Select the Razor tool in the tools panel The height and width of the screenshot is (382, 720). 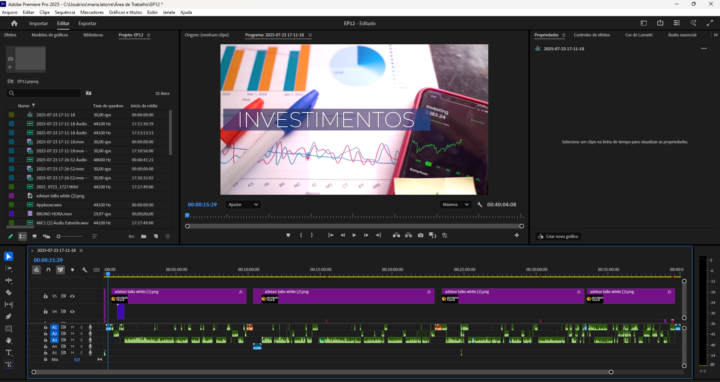click(8, 292)
